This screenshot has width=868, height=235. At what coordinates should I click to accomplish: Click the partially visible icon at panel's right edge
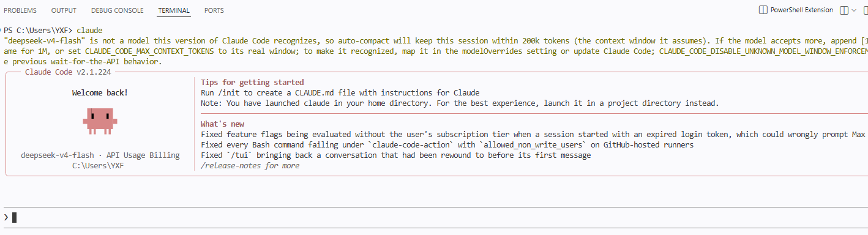865,10
